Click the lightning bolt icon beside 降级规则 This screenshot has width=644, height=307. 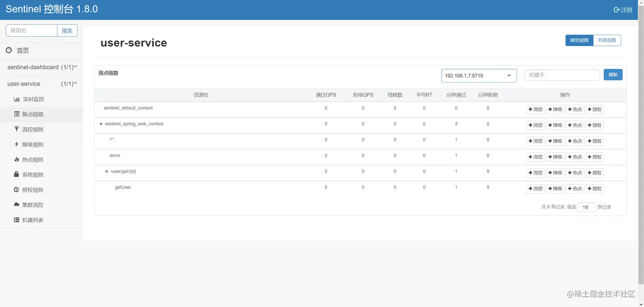[17, 144]
